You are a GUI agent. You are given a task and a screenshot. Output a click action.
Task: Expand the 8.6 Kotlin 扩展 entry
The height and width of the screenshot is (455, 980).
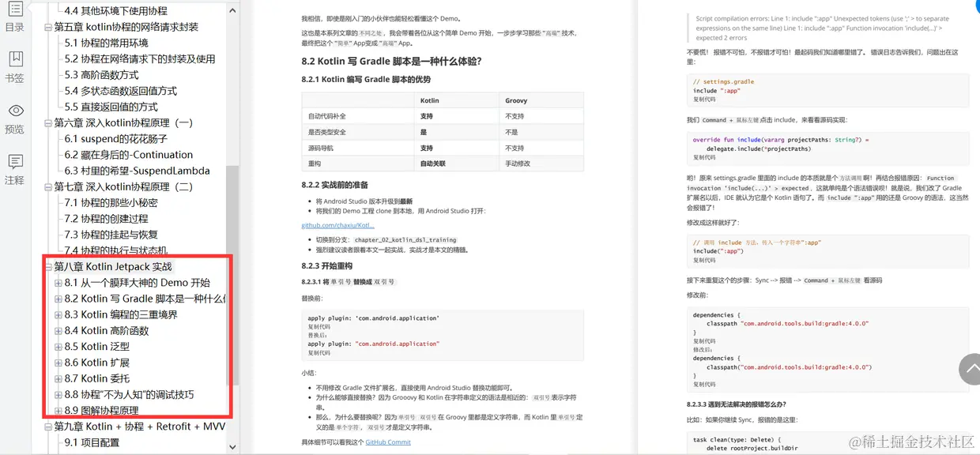point(58,363)
